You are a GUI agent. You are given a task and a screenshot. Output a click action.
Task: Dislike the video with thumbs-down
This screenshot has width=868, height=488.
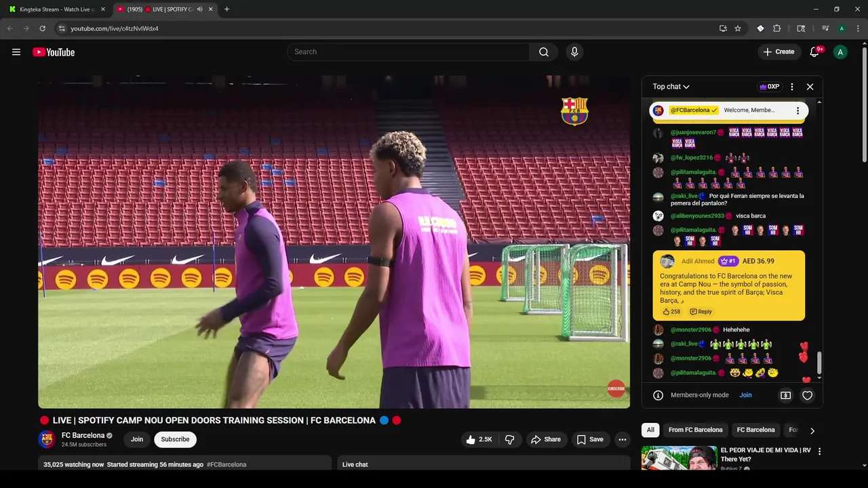(509, 439)
